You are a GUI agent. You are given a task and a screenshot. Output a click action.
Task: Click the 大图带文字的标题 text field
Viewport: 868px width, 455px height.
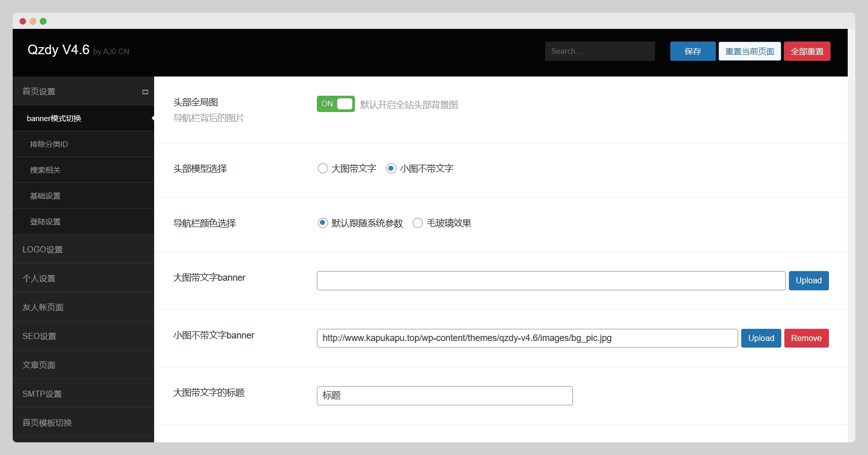pyautogui.click(x=445, y=396)
